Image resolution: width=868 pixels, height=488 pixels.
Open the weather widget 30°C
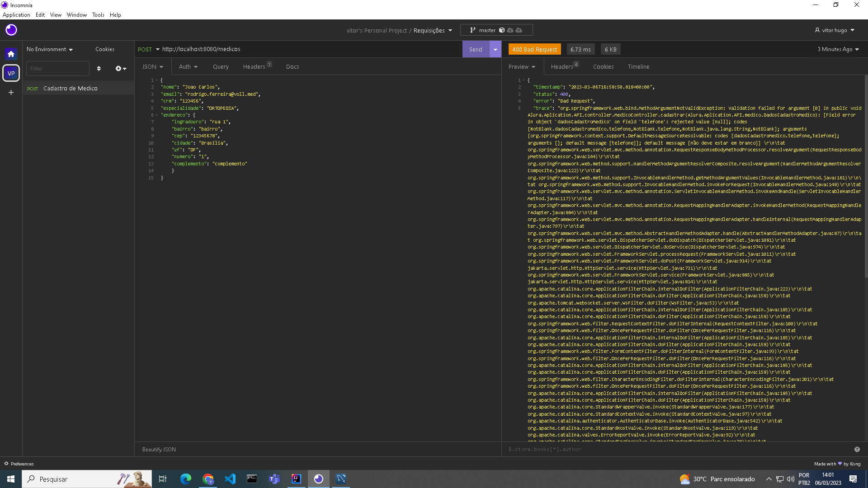coord(717,479)
